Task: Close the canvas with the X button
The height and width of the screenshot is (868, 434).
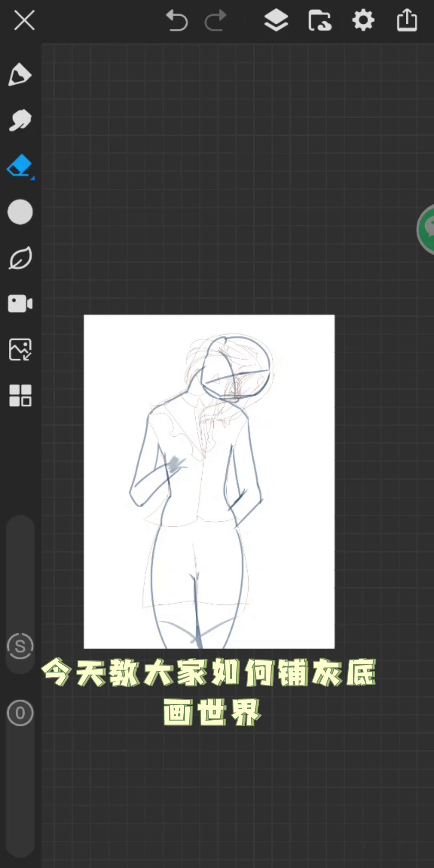Action: pyautogui.click(x=25, y=20)
